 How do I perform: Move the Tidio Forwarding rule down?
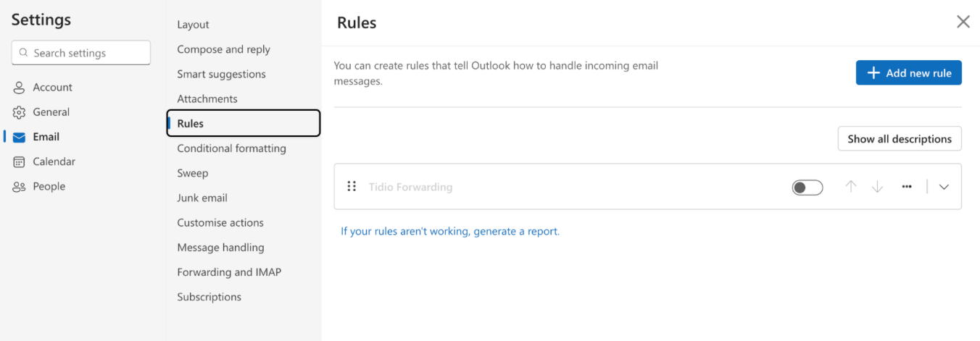pyautogui.click(x=877, y=187)
